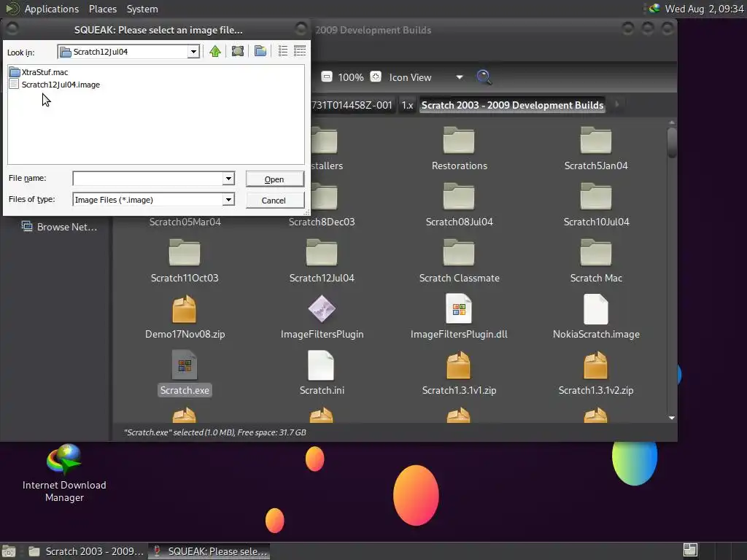This screenshot has height=560, width=747.
Task: Click the file manager vertical scrollbar
Action: [x=672, y=142]
